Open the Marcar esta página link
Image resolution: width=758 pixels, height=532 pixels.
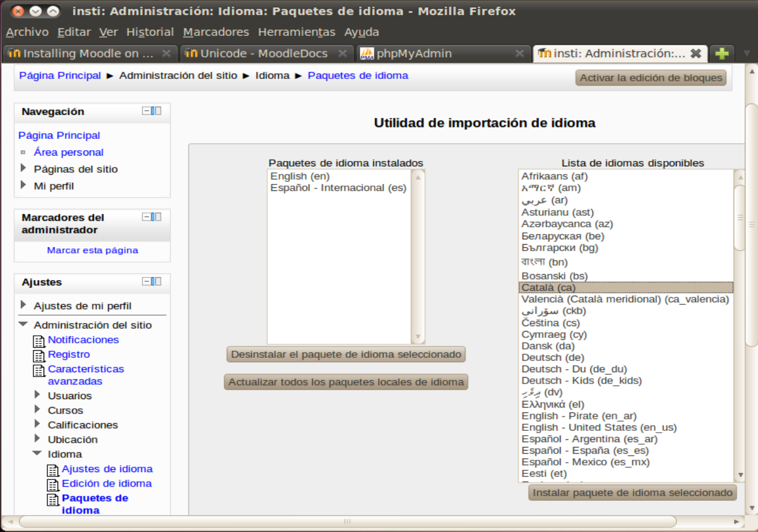92,250
